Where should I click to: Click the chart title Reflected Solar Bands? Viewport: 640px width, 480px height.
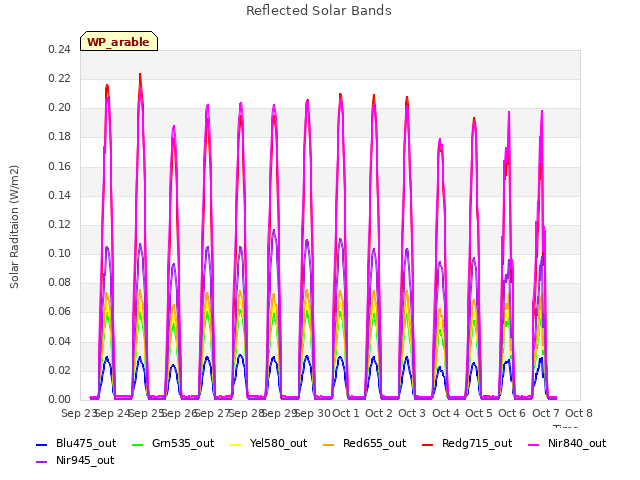[319, 11]
